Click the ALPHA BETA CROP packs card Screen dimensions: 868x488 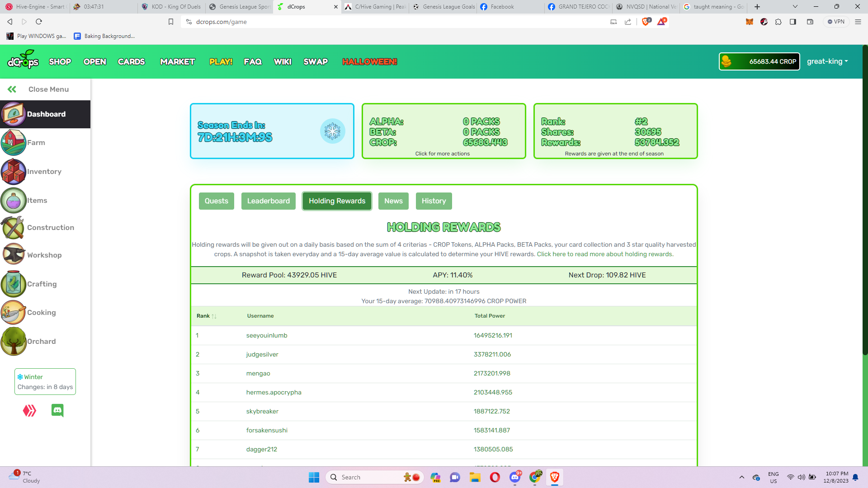(x=444, y=131)
